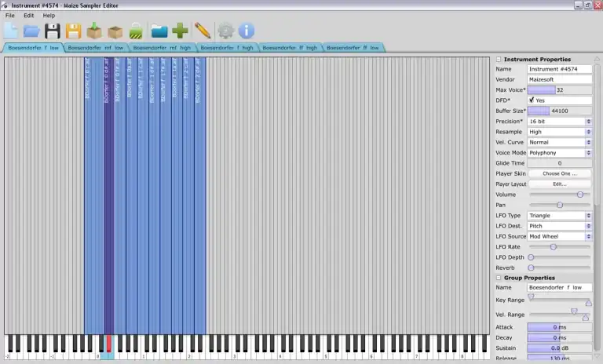Switch to the Boesendorfer f high tab

227,48
